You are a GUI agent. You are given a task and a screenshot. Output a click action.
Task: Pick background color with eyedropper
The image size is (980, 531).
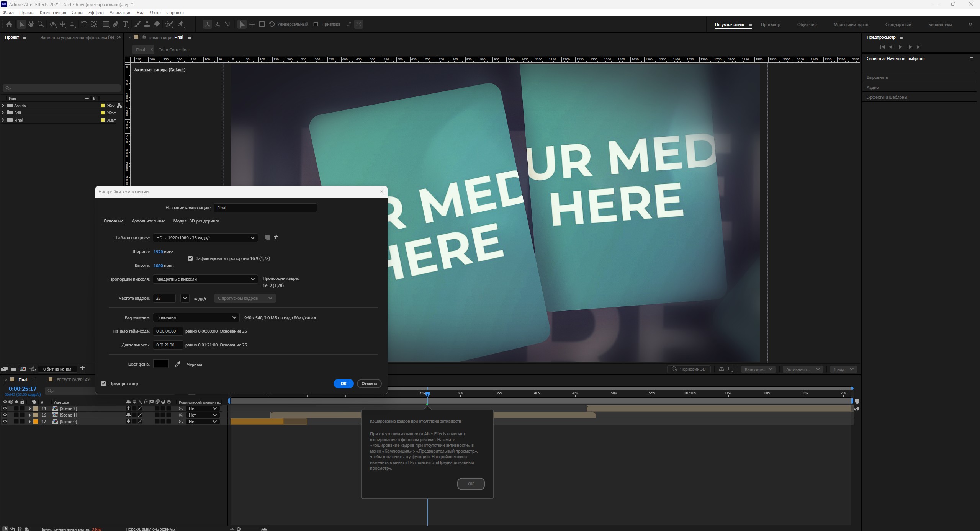(178, 364)
